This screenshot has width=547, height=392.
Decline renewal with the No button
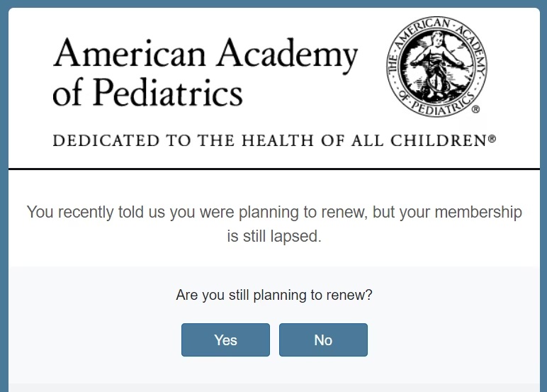(323, 340)
